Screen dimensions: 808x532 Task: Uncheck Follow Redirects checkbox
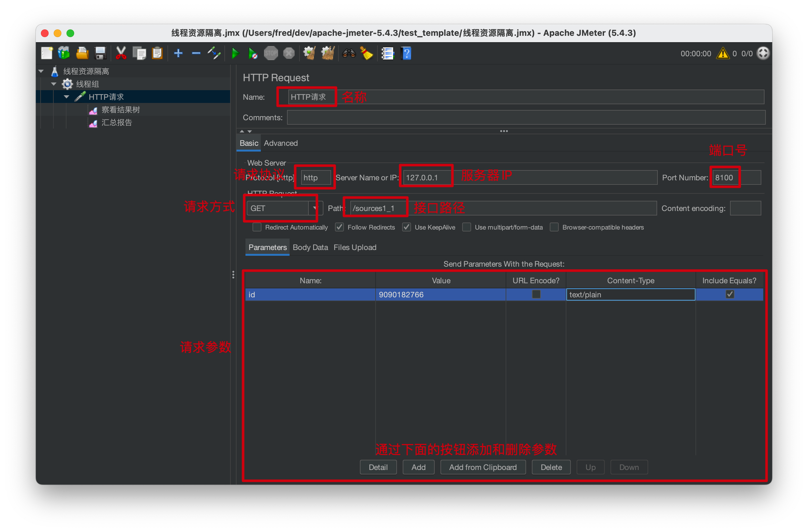339,227
